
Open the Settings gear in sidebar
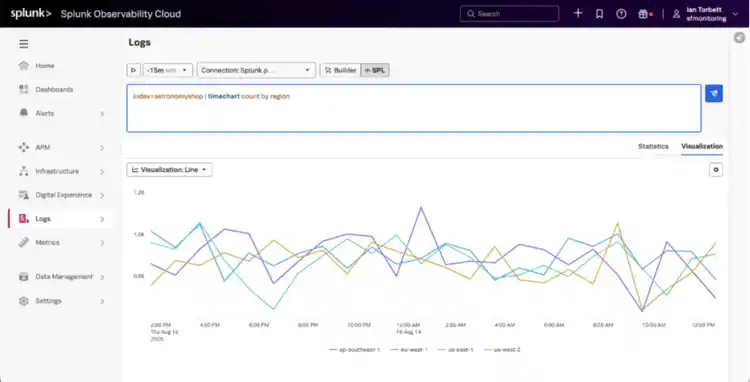click(23, 301)
